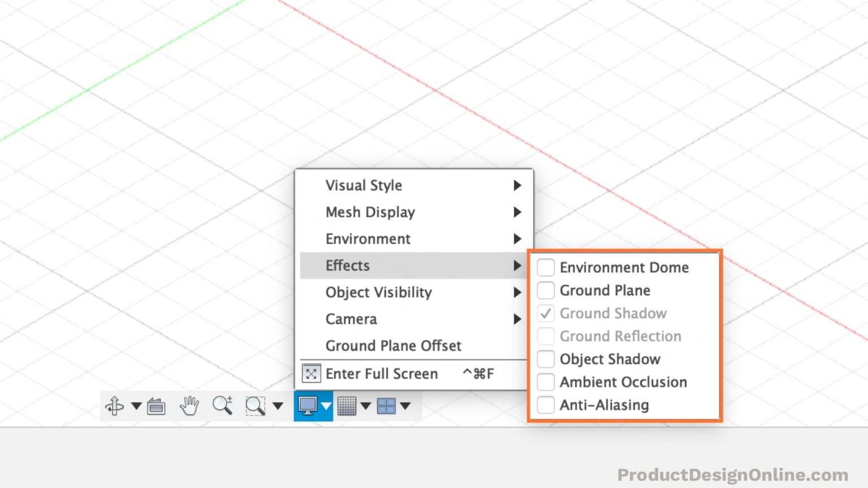Choose Enter Full Screen
Screen dimensions: 868x488
coord(381,374)
